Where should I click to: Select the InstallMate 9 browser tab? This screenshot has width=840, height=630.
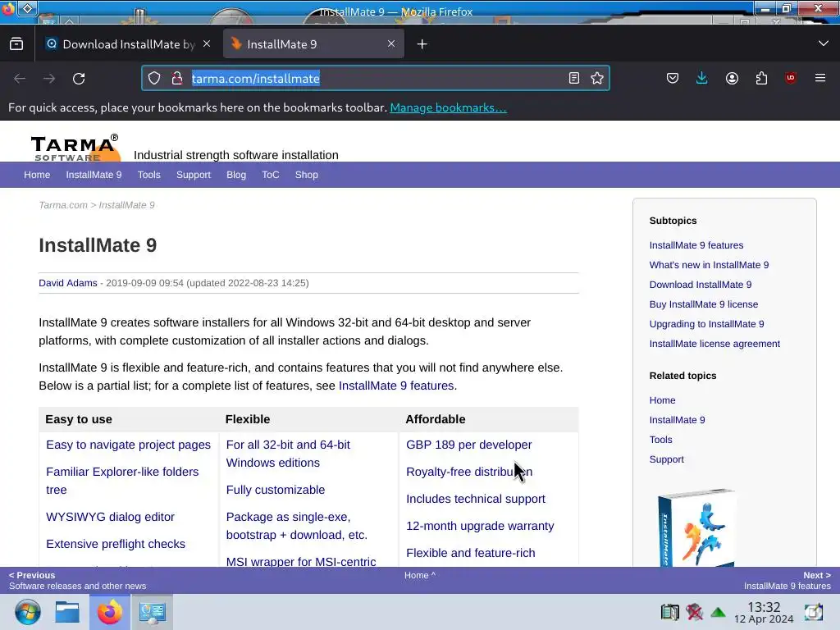(x=313, y=44)
